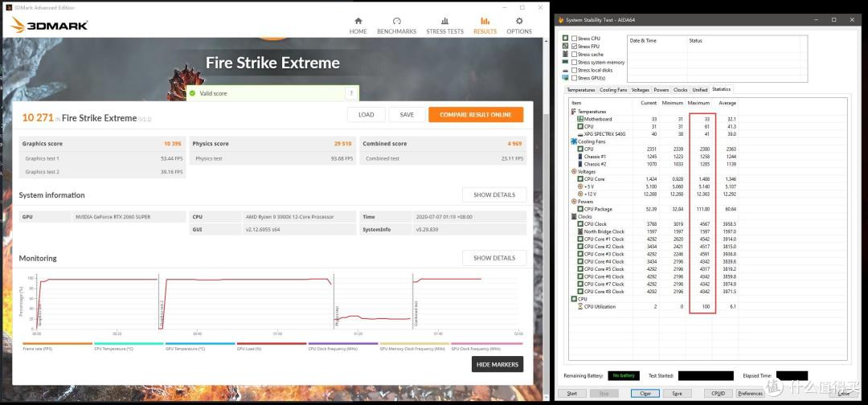Image resolution: width=868 pixels, height=405 pixels.
Task: Click the Voltages group icon in AIDA64
Action: 574,171
